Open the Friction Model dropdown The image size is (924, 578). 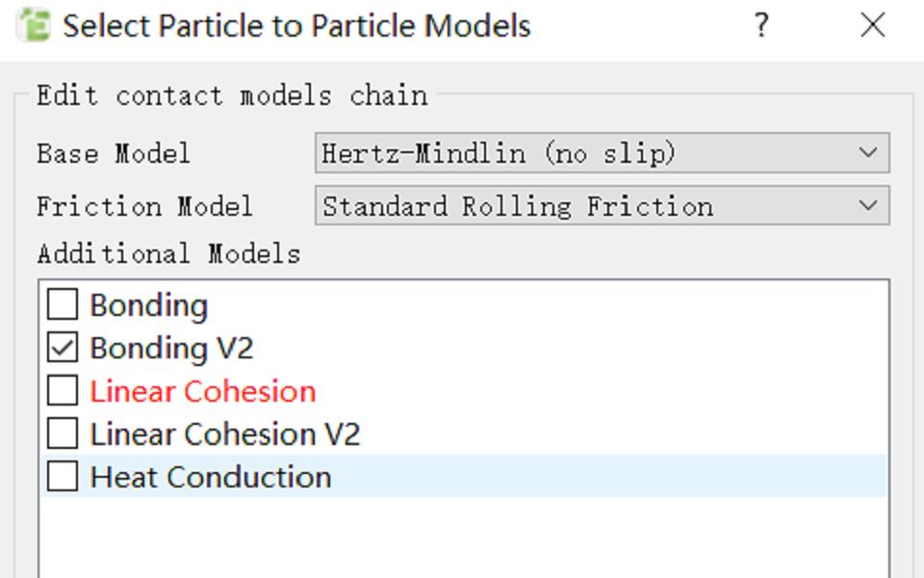point(603,205)
